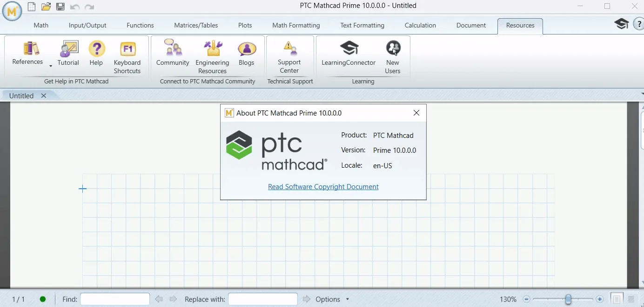Image resolution: width=644 pixels, height=307 pixels.
Task: Click the en-US locale value
Action: click(x=382, y=165)
